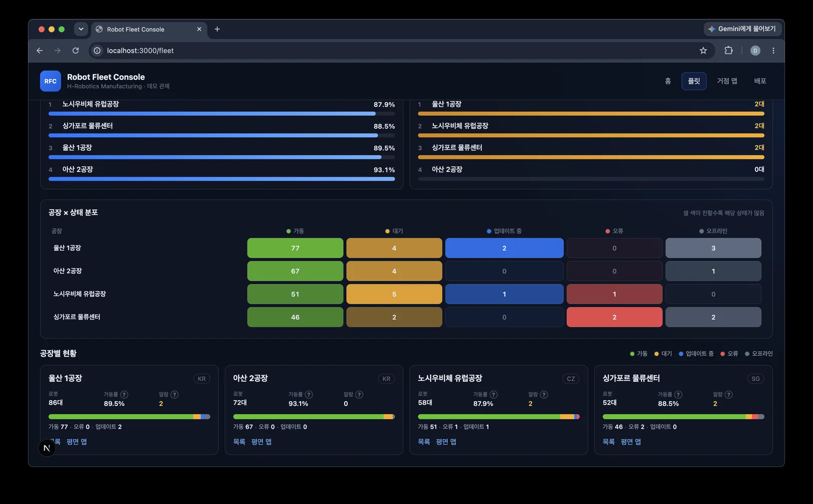Click 울산 1공장 오프라인 heatmap cell showing 3
813x504 pixels.
713,248
